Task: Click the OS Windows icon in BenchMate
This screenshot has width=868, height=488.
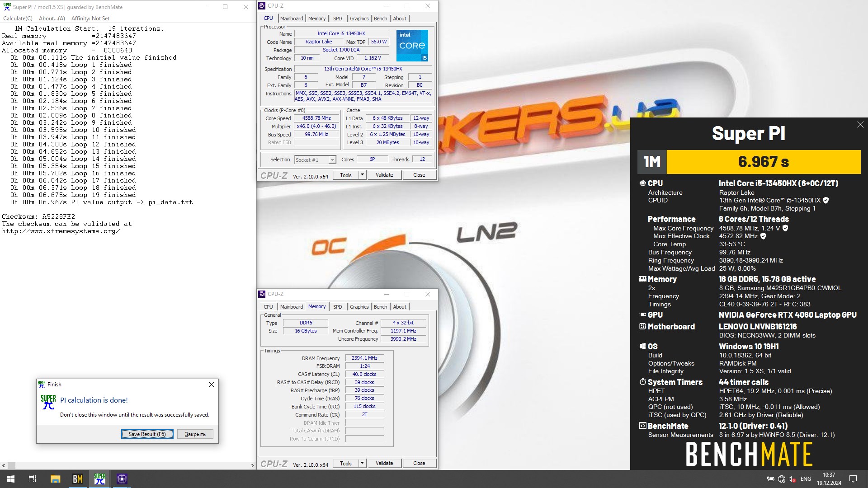Action: (642, 347)
